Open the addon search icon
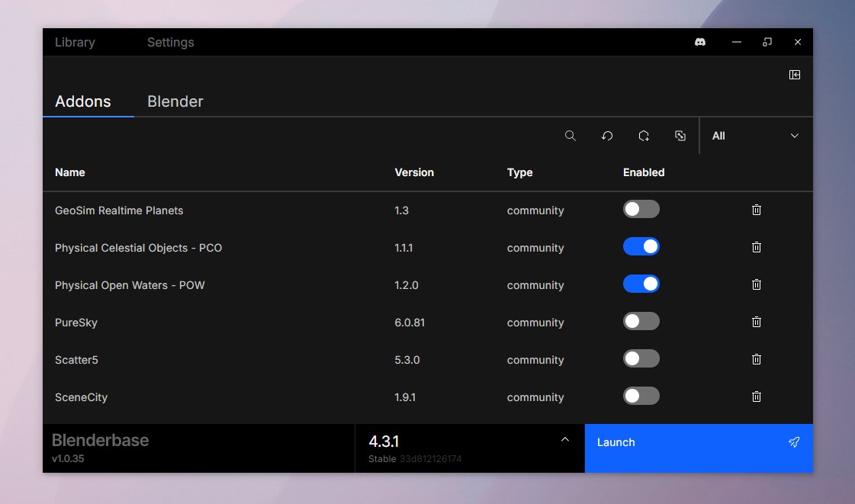This screenshot has height=504, width=855. coord(571,136)
